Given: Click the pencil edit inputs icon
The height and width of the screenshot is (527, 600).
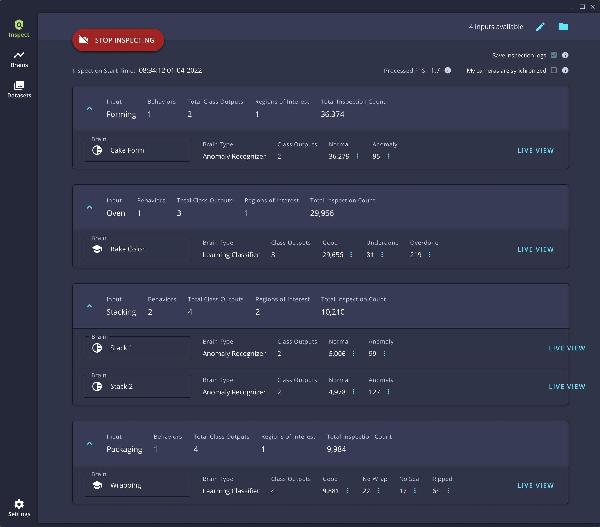Looking at the screenshot, I should (540, 27).
